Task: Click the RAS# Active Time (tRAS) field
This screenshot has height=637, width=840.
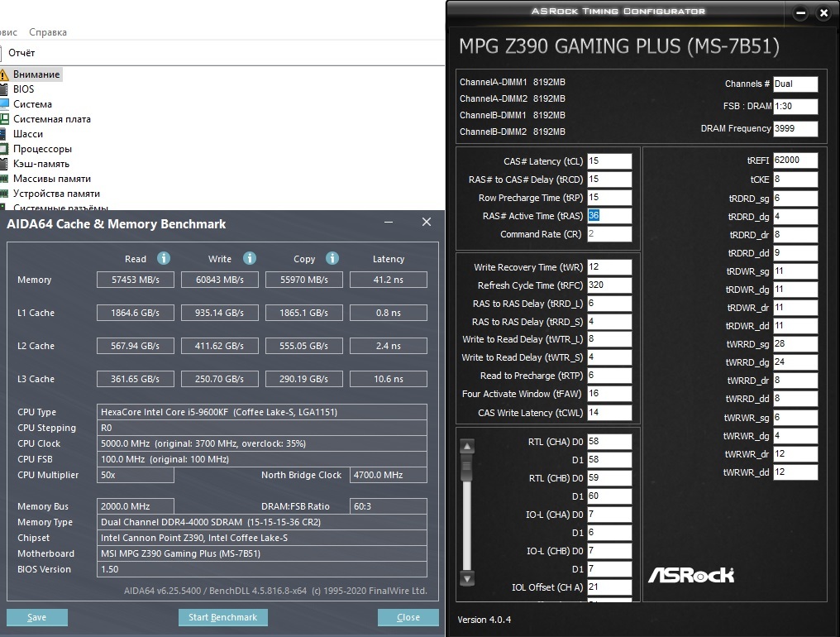Action: pyautogui.click(x=609, y=216)
